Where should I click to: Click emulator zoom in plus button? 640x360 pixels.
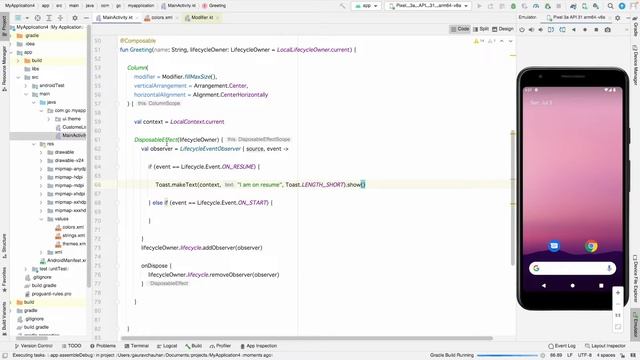click(x=618, y=293)
